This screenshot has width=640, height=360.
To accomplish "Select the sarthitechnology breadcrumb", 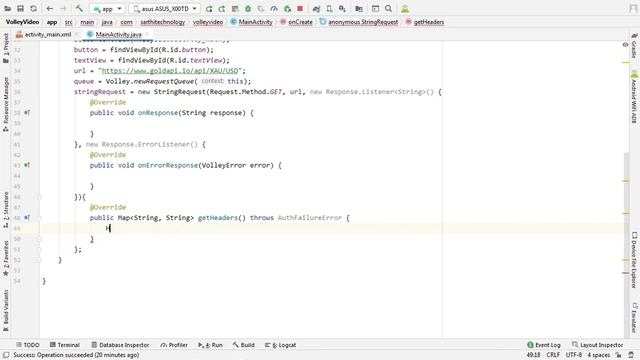I will [162, 22].
